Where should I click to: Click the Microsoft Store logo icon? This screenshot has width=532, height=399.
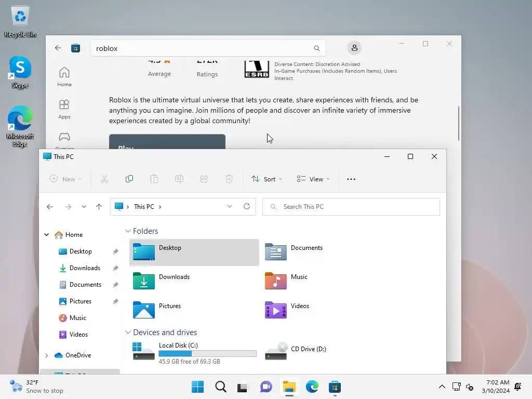[x=76, y=48]
